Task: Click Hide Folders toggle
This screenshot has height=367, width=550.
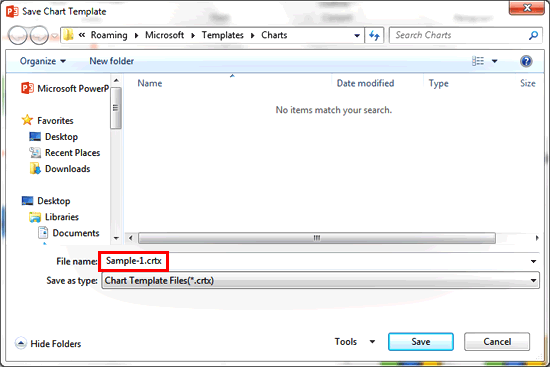Action: (x=48, y=343)
